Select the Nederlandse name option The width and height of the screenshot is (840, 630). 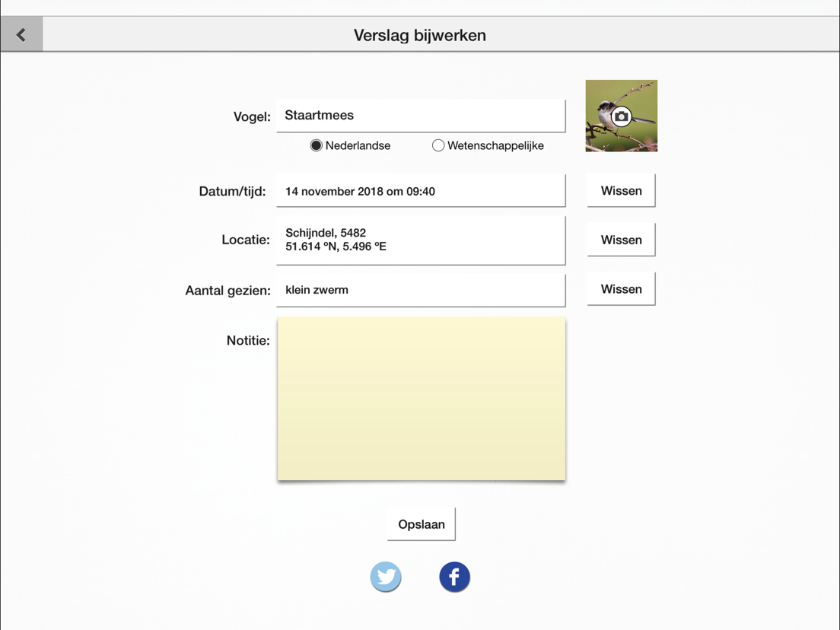[x=317, y=145]
